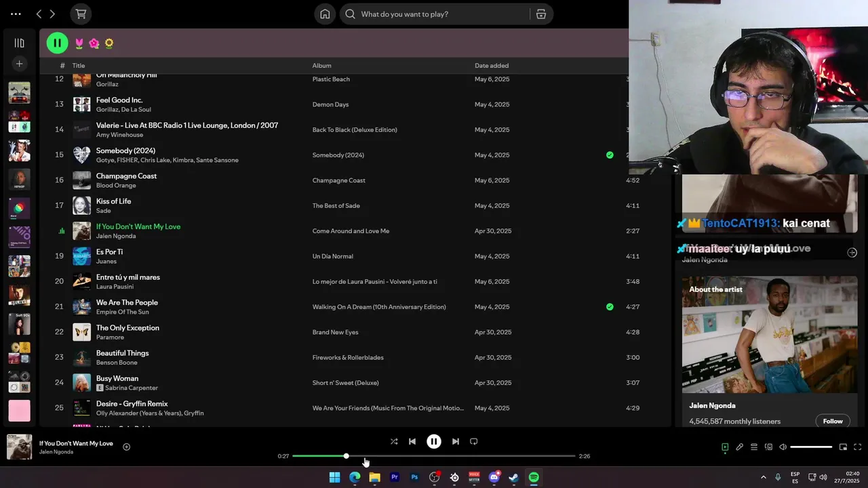Open Voicemeeter from taskbar

click(474, 477)
